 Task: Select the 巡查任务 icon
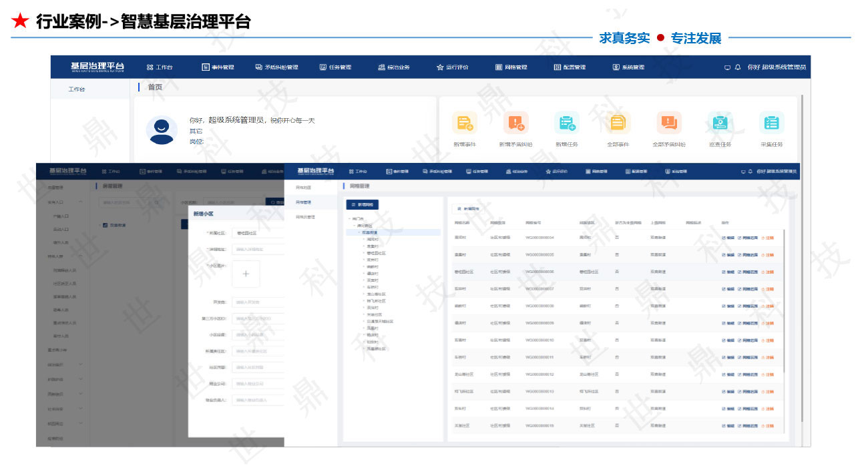click(720, 123)
